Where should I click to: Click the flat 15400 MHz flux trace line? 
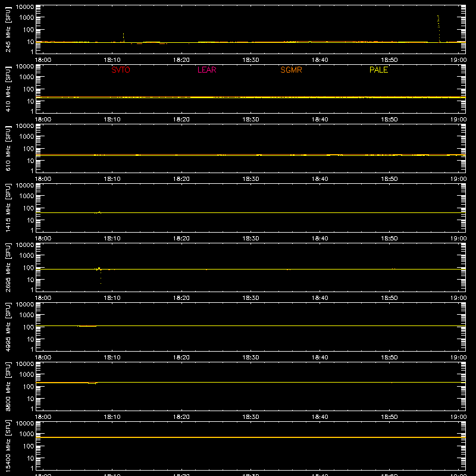coord(250,437)
